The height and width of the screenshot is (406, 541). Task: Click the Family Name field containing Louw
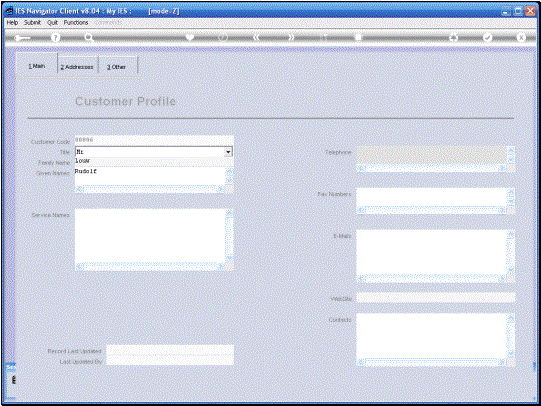tap(154, 161)
